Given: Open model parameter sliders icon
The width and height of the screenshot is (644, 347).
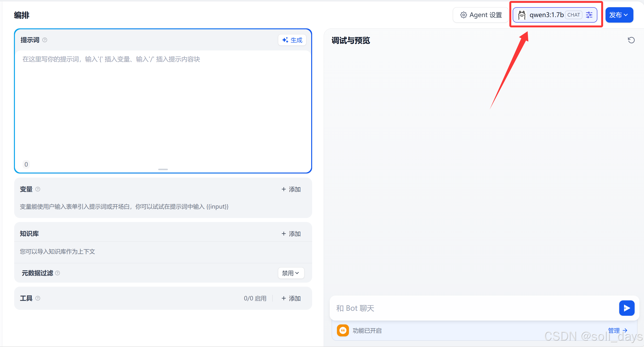Looking at the screenshot, I should coord(589,15).
